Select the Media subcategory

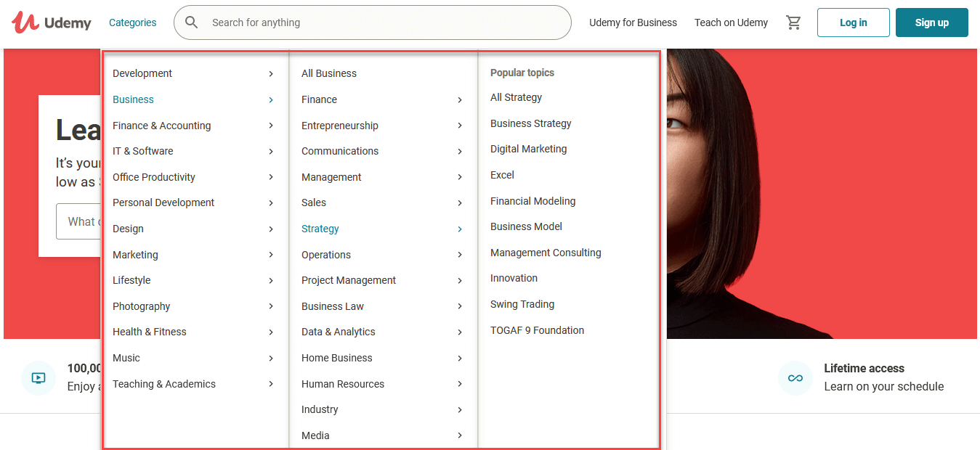tap(315, 435)
